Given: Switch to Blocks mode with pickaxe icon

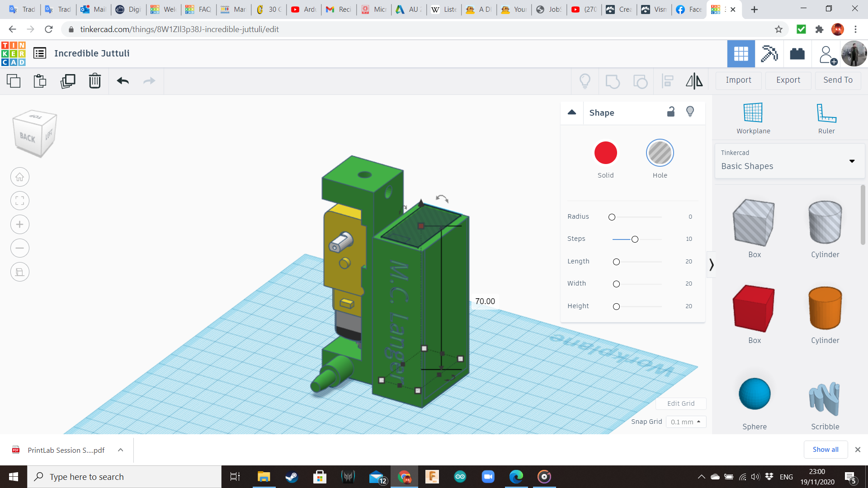Looking at the screenshot, I should pos(769,54).
